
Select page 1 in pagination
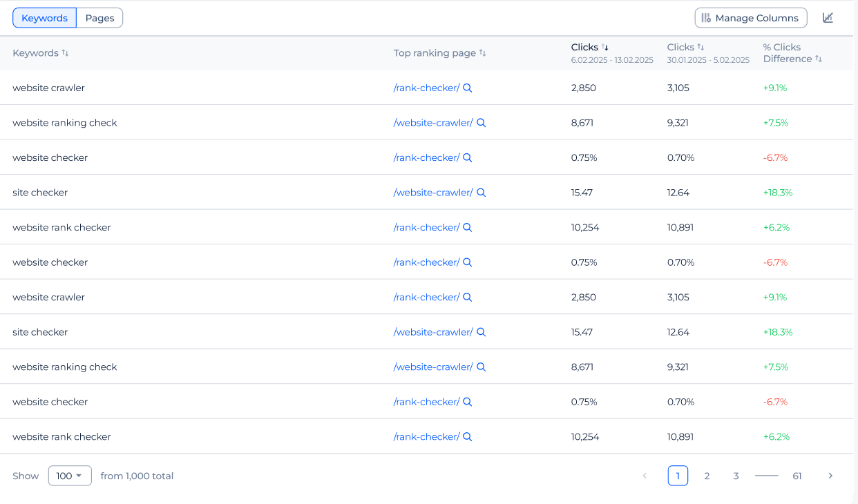(678, 476)
